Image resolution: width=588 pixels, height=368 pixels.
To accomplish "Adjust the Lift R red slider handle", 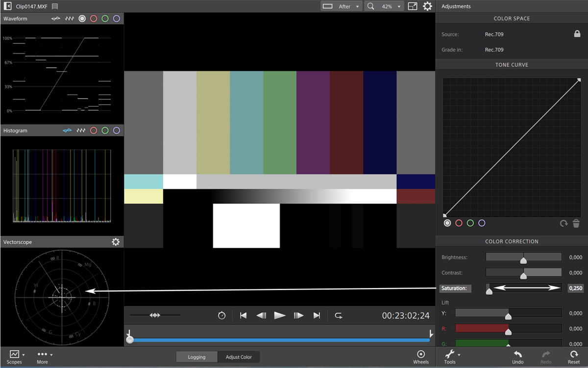I will coord(508,332).
